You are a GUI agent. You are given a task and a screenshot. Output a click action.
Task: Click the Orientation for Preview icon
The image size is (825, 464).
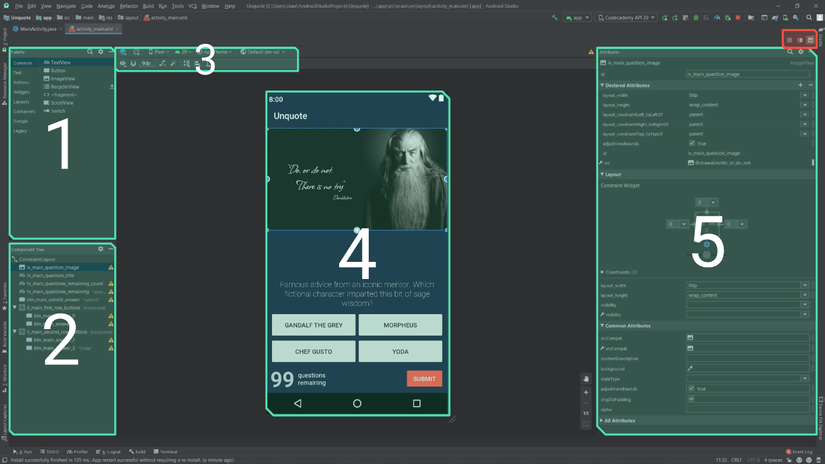coord(136,52)
